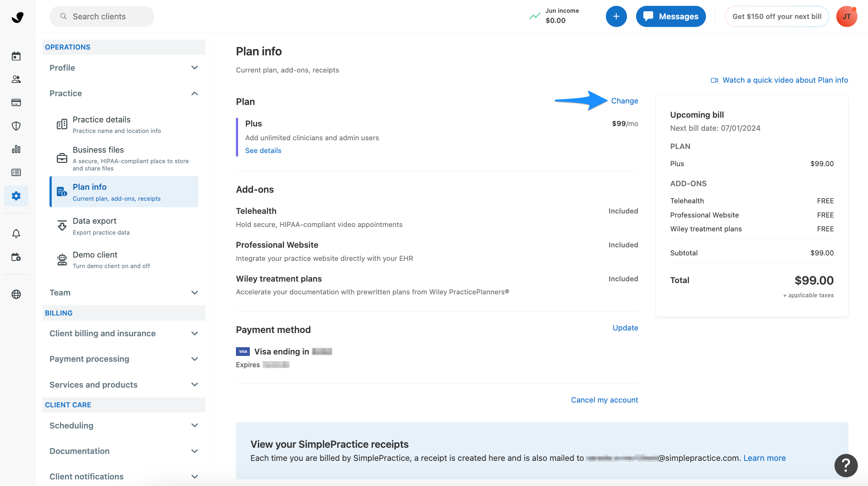Click Next bill date 07/01/2024 text
This screenshot has width=868, height=486.
coord(715,128)
